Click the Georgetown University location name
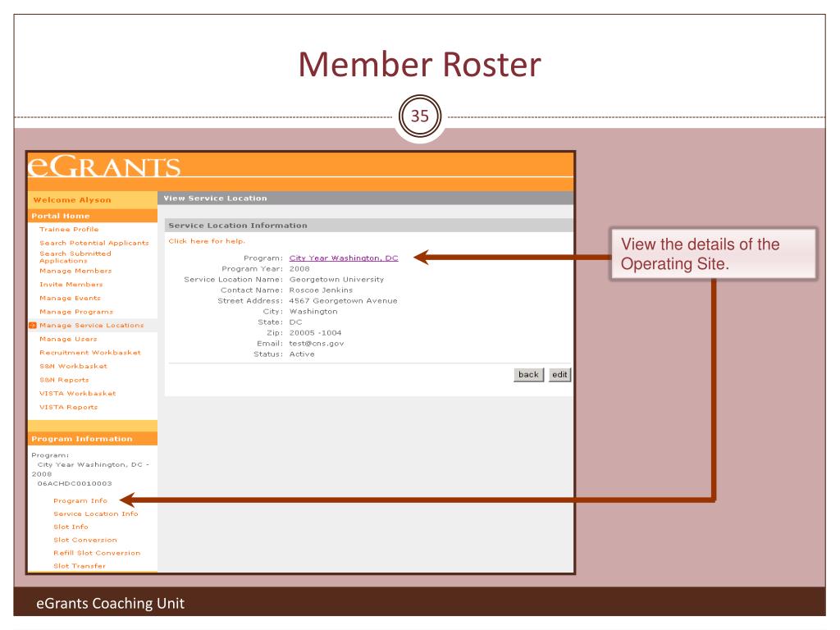 [336, 280]
